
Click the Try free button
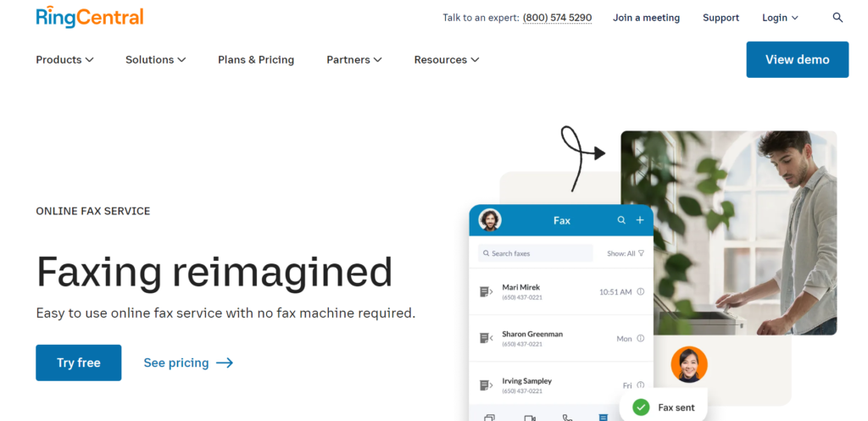click(x=79, y=363)
